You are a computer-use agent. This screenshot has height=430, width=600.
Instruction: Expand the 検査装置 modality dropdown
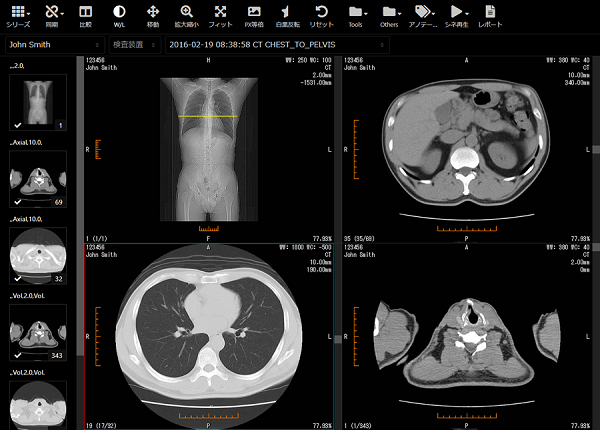[x=134, y=45]
